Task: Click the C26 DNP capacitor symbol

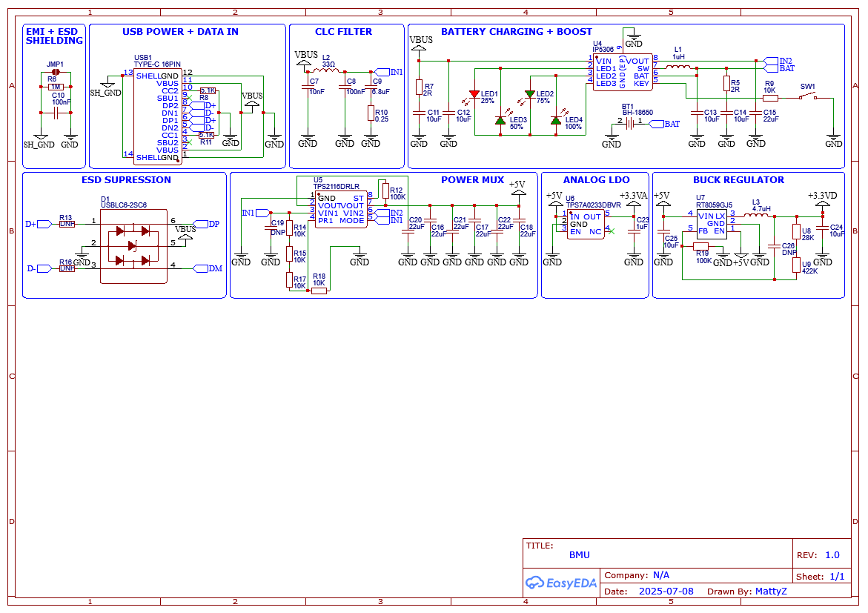Action: click(774, 245)
